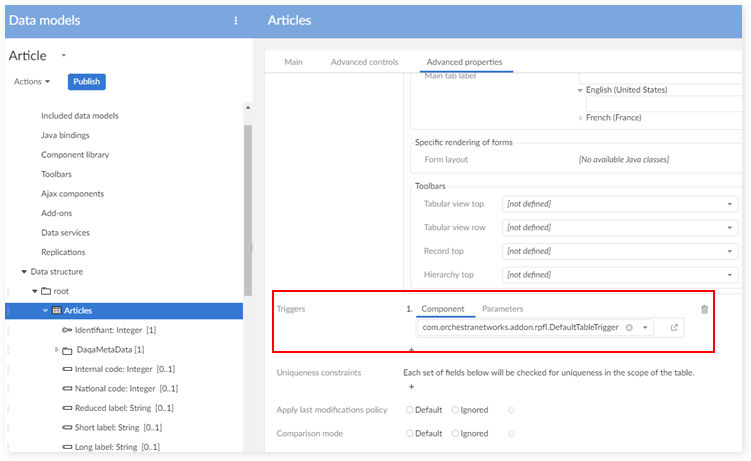Switch to the Main tab

pyautogui.click(x=293, y=62)
